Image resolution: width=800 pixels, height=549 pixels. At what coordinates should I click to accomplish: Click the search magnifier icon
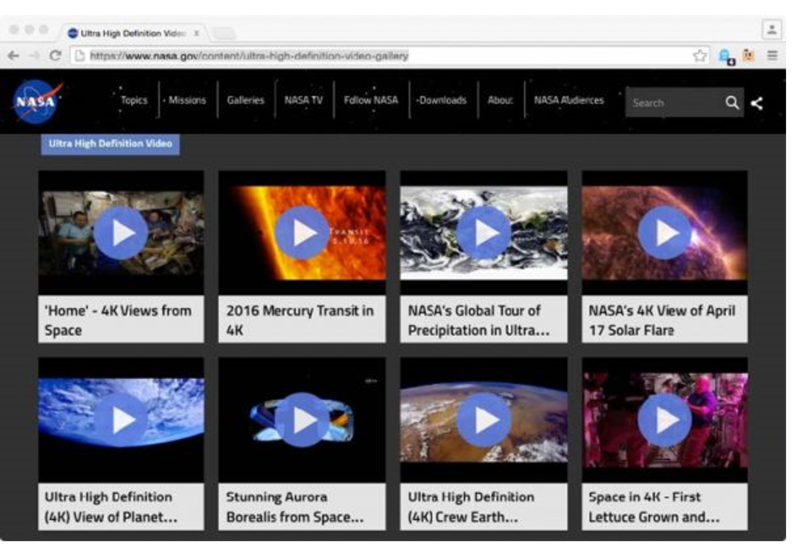732,102
